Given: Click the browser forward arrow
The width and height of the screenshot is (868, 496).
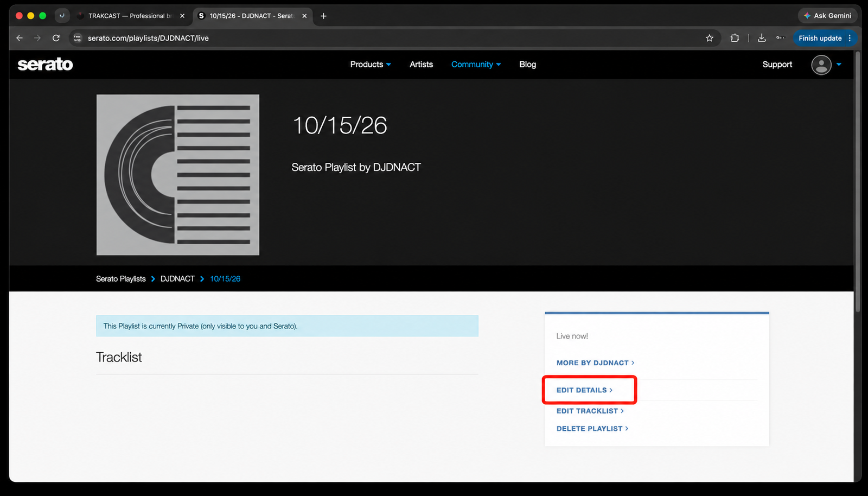Looking at the screenshot, I should pos(37,38).
